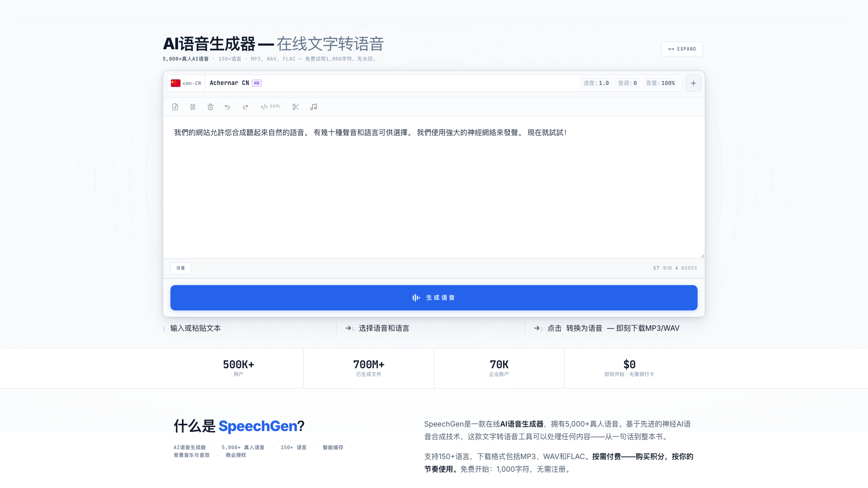Click the 商业授权 tag text
This screenshot has width=868, height=488.
point(236,455)
